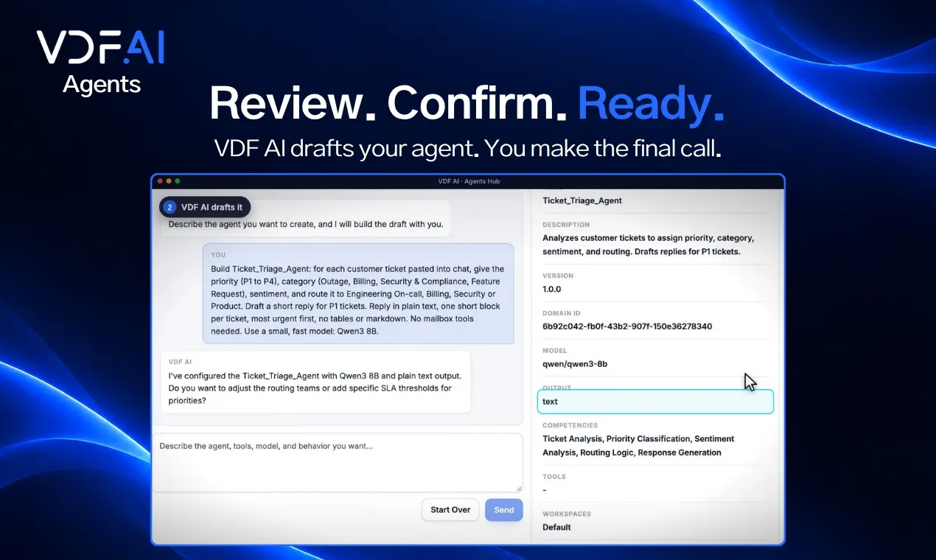This screenshot has height=560, width=936.
Task: Click the version value "1.0.0"
Action: [552, 289]
